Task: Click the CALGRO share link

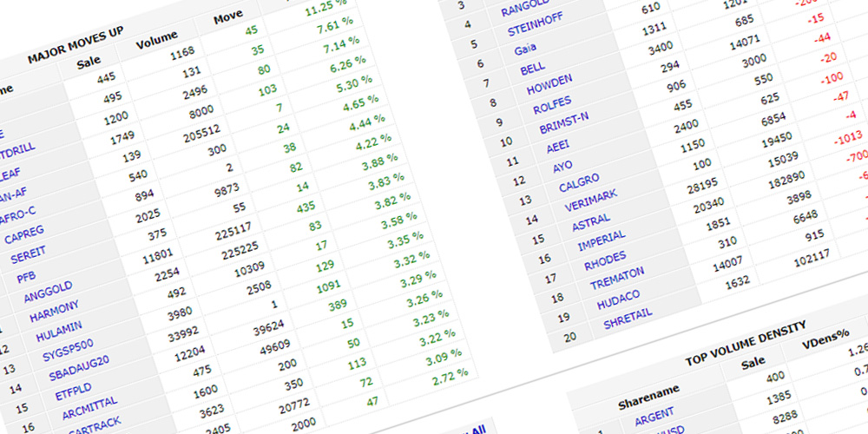Action: click(x=578, y=183)
